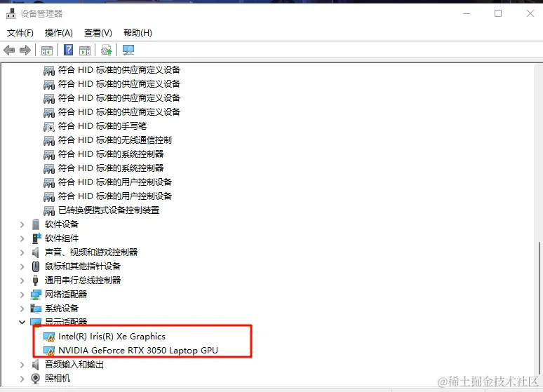
Task: Click the USB plug icon beside 通用串行总线控制器
Action: (x=35, y=281)
